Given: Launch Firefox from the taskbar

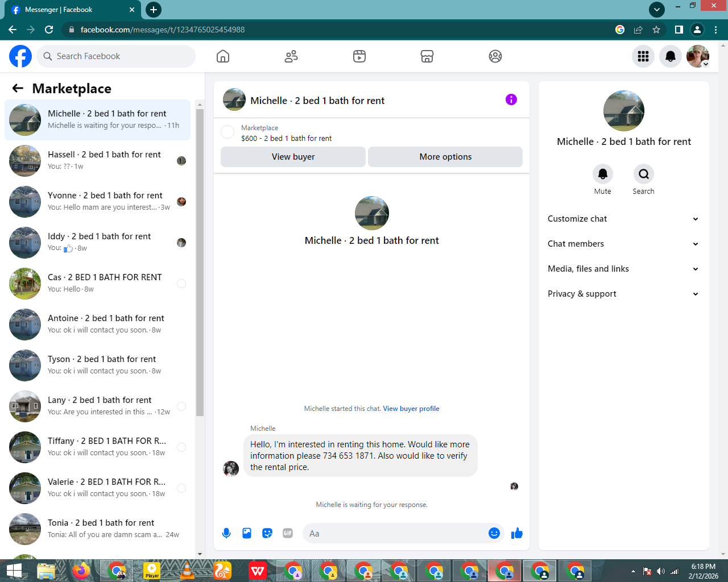Looking at the screenshot, I should [x=81, y=571].
